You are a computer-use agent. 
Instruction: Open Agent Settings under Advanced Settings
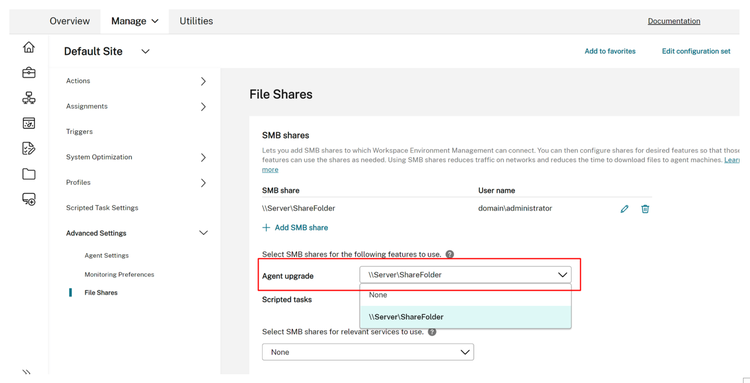tap(107, 256)
